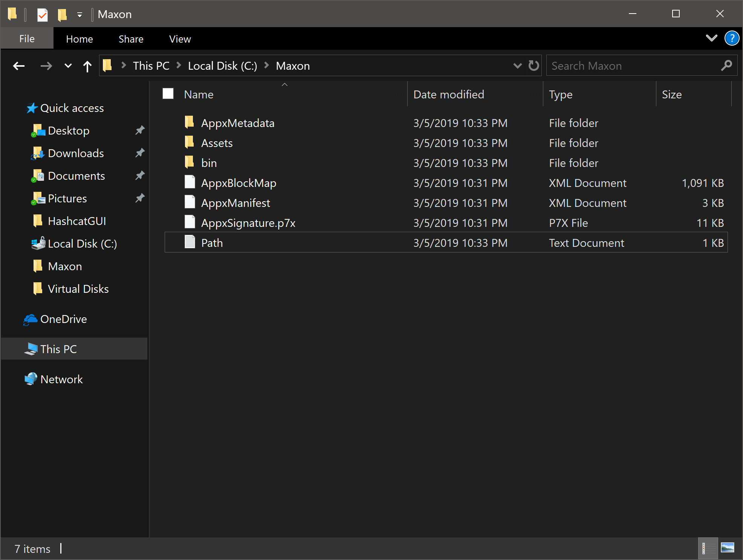Select the AppxManifest file icon
The image size is (743, 560).
190,202
